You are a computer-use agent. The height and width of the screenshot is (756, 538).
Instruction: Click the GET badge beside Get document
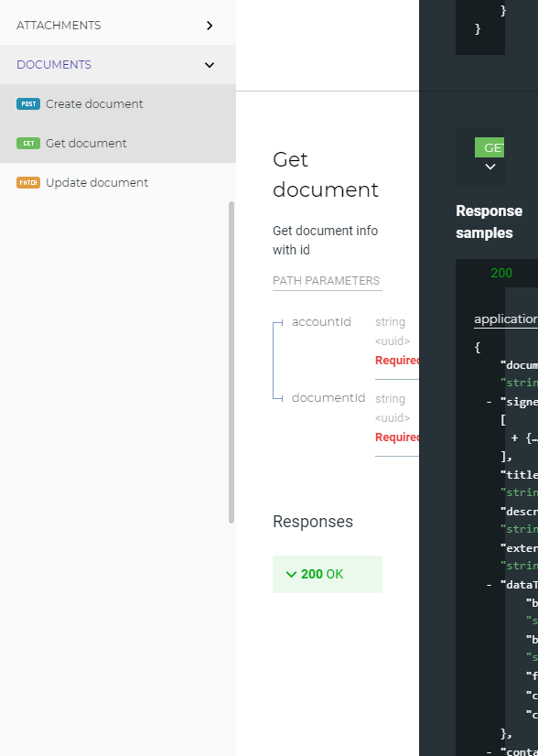[x=28, y=143]
